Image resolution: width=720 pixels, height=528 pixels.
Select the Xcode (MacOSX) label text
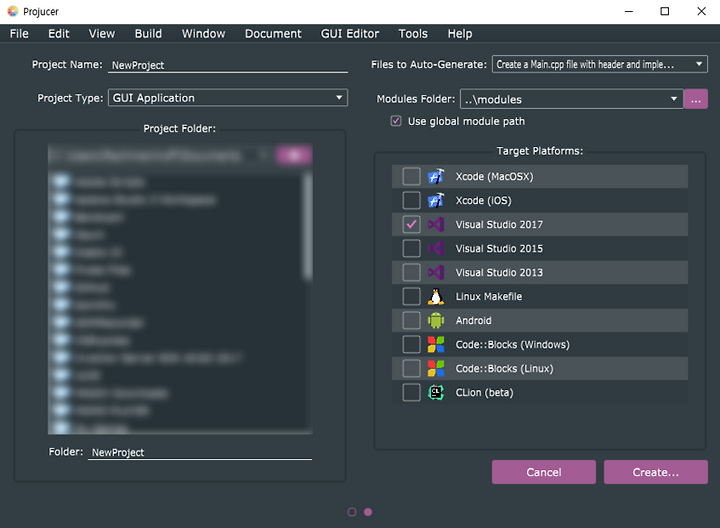tap(495, 176)
